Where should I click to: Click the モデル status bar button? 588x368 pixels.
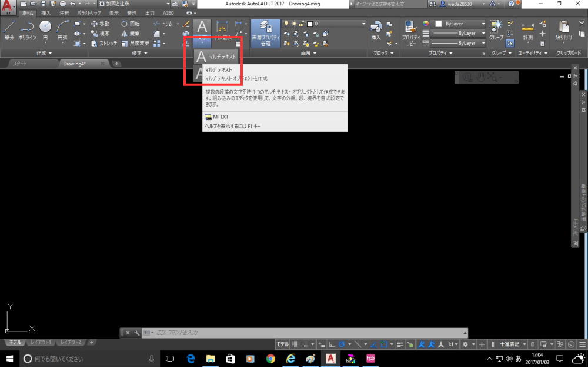[x=282, y=344]
